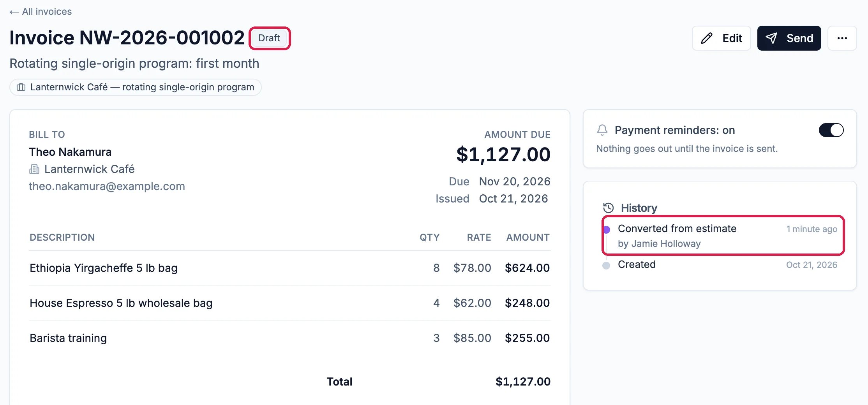Go back to All invoices
Viewport: 868px width, 405px height.
41,12
